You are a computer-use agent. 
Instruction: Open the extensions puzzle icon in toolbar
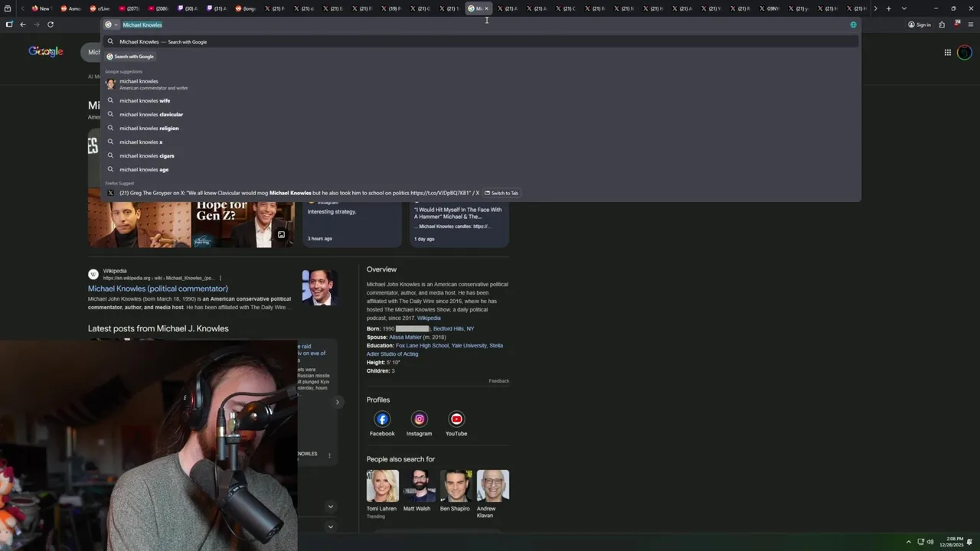(x=942, y=24)
